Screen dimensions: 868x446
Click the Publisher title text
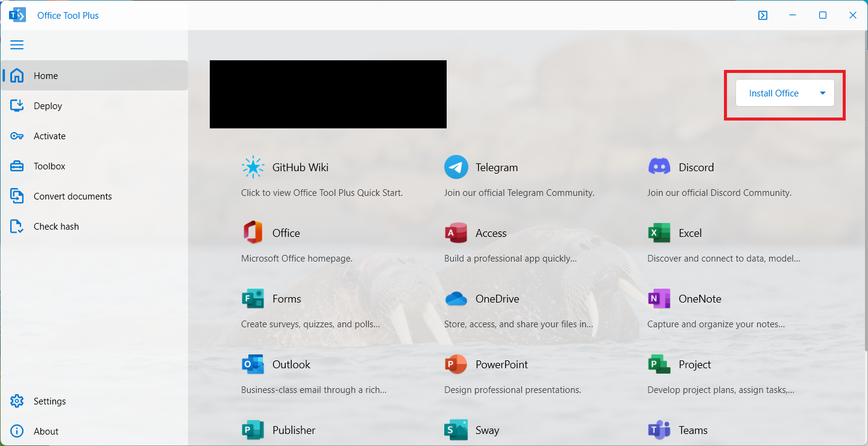click(x=294, y=430)
